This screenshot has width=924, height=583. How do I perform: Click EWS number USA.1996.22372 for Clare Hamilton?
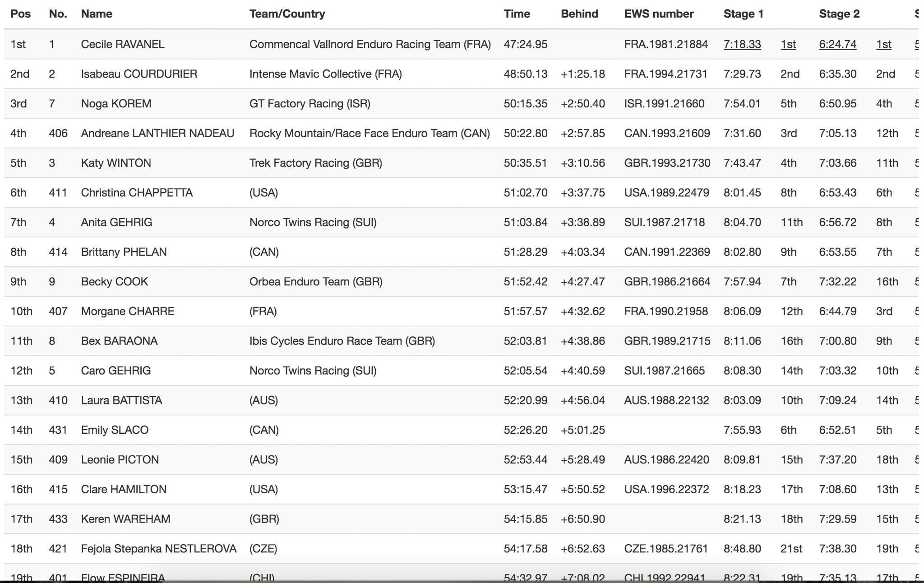tap(666, 489)
